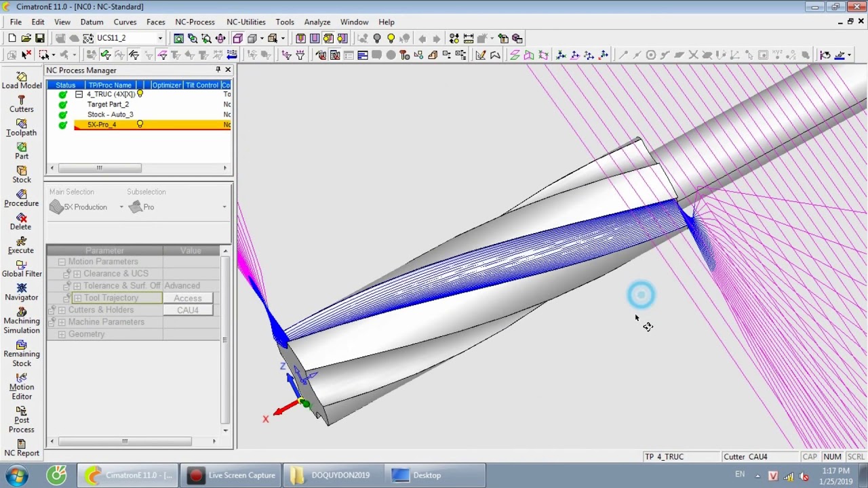Image resolution: width=868 pixels, height=488 pixels.
Task: Click the measurement ruler toolbar icon
Action: pos(468,39)
